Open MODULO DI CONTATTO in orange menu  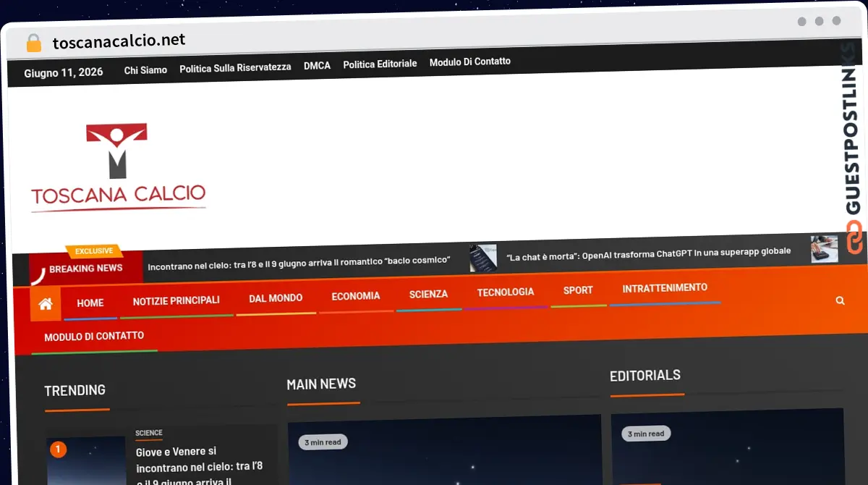(x=94, y=337)
